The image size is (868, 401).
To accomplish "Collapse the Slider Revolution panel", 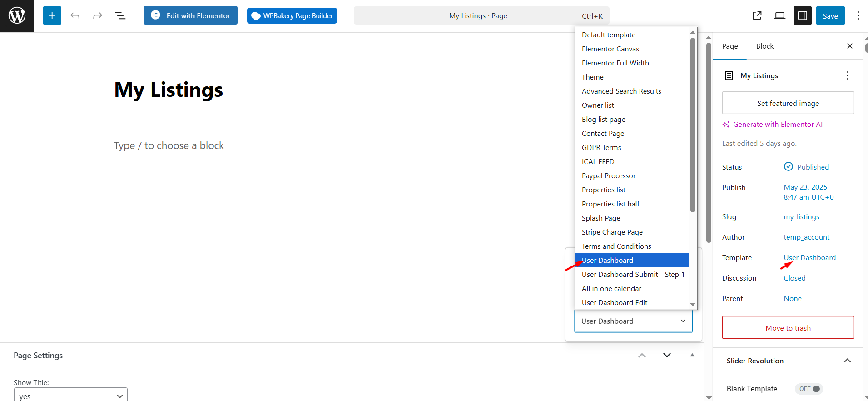I will 847,361.
